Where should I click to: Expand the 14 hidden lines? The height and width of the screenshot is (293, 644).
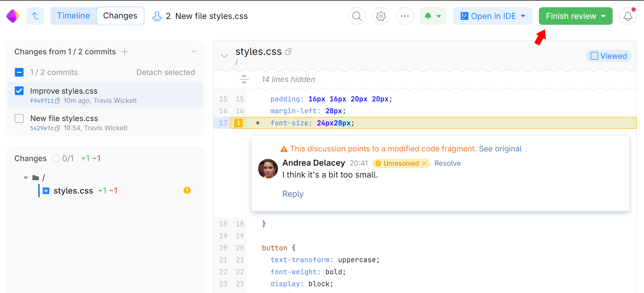pyautogui.click(x=244, y=79)
